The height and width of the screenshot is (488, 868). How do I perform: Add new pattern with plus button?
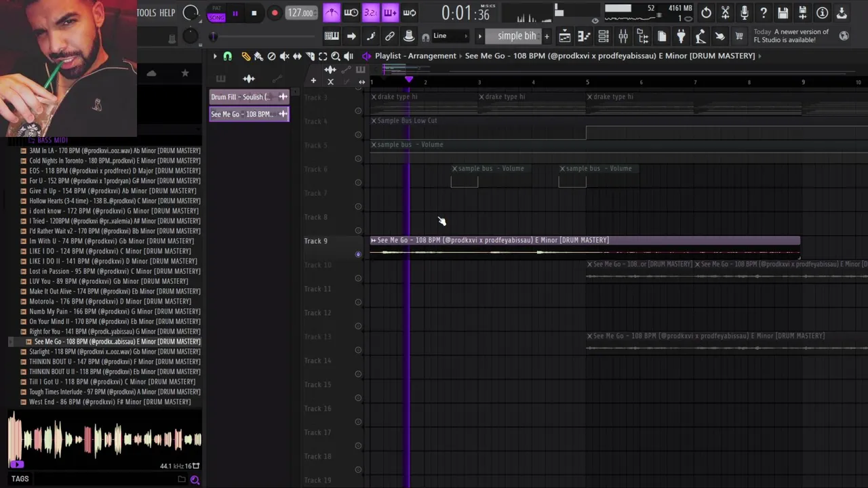pyautogui.click(x=547, y=36)
